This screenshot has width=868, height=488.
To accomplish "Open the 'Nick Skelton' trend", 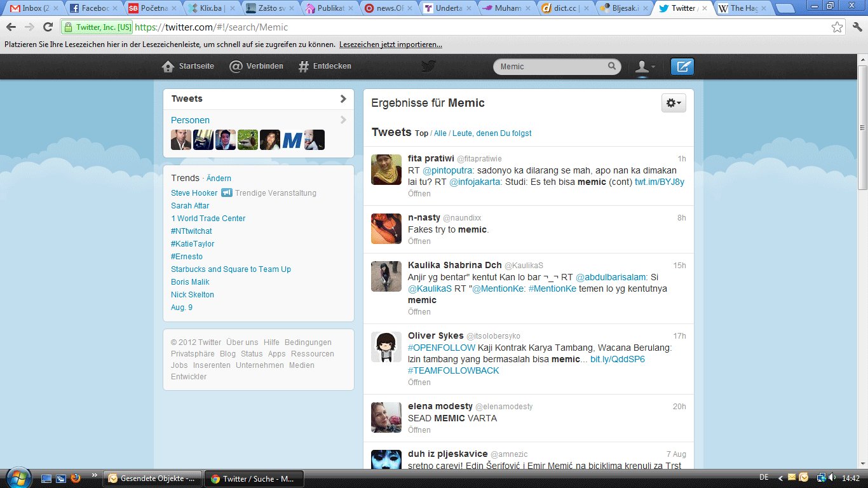I will click(193, 295).
